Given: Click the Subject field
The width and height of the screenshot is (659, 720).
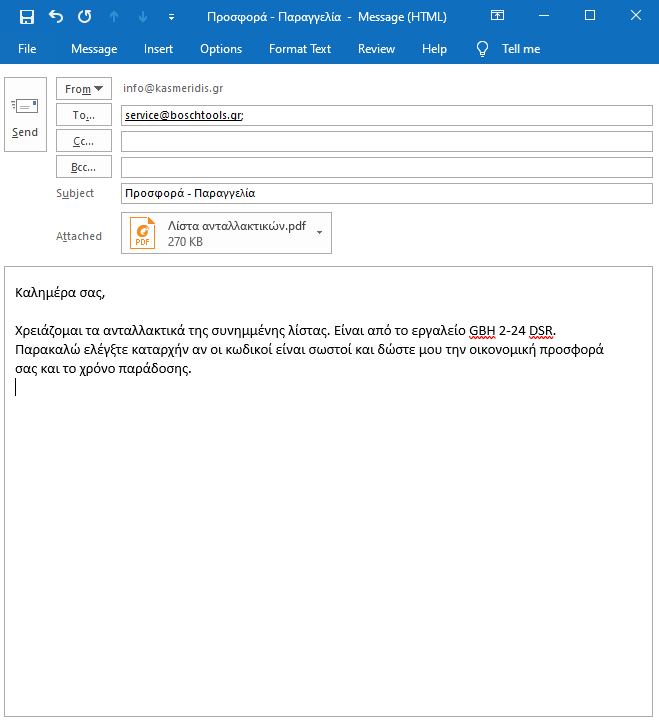Looking at the screenshot, I should coord(387,193).
